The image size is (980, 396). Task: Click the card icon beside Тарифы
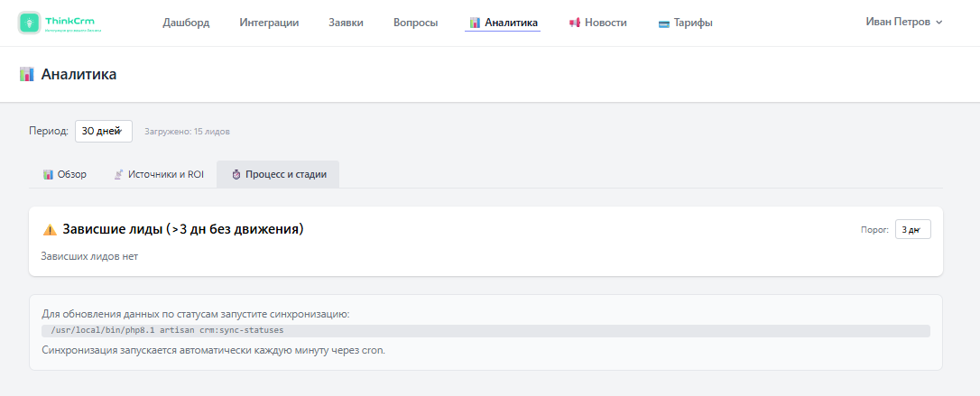[x=664, y=23]
